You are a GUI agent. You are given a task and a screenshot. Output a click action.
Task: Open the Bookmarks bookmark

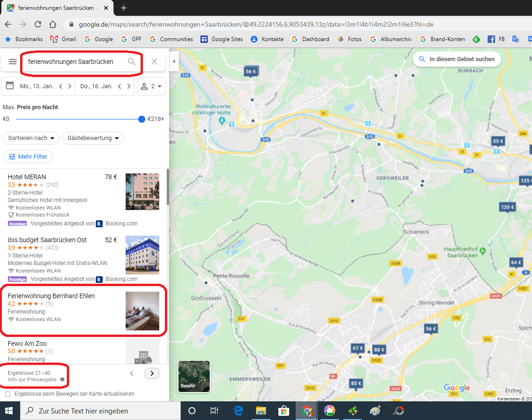24,39
